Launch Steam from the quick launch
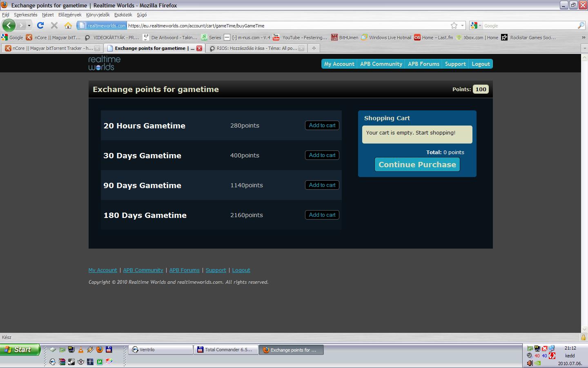The image size is (588, 368). [71, 361]
